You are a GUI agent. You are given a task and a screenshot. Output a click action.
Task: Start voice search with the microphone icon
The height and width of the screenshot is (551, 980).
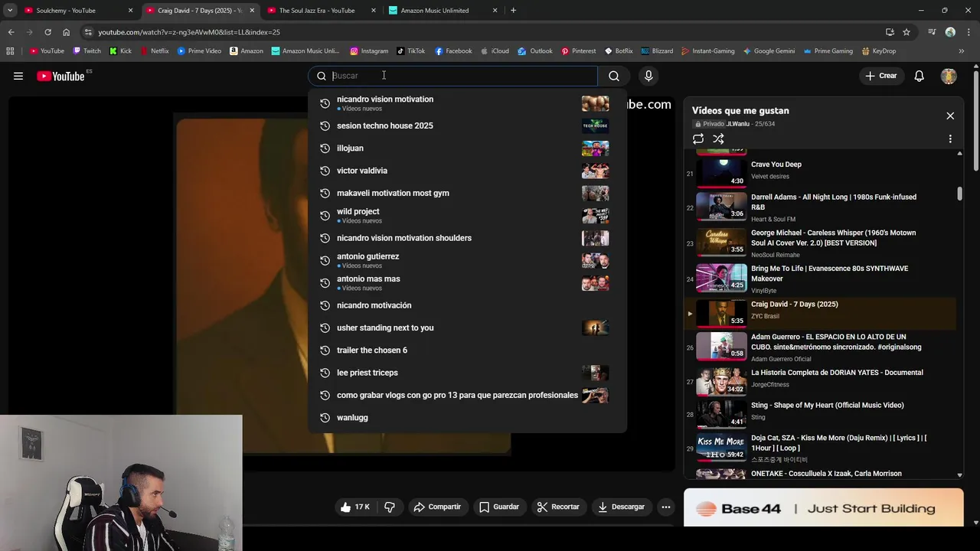pyautogui.click(x=648, y=76)
